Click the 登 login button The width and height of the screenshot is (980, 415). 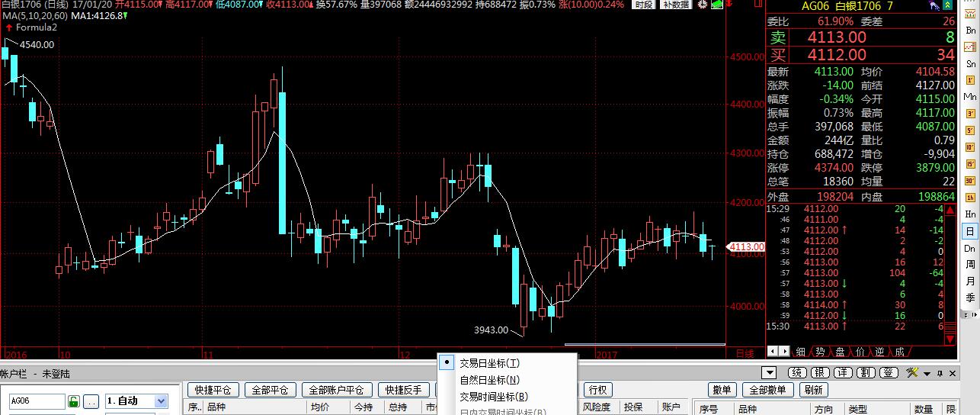point(889,372)
